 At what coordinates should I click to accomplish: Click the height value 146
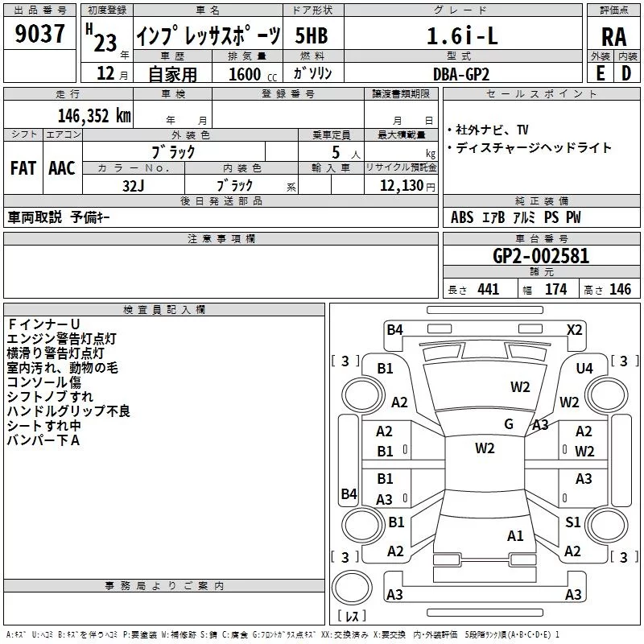point(620,290)
